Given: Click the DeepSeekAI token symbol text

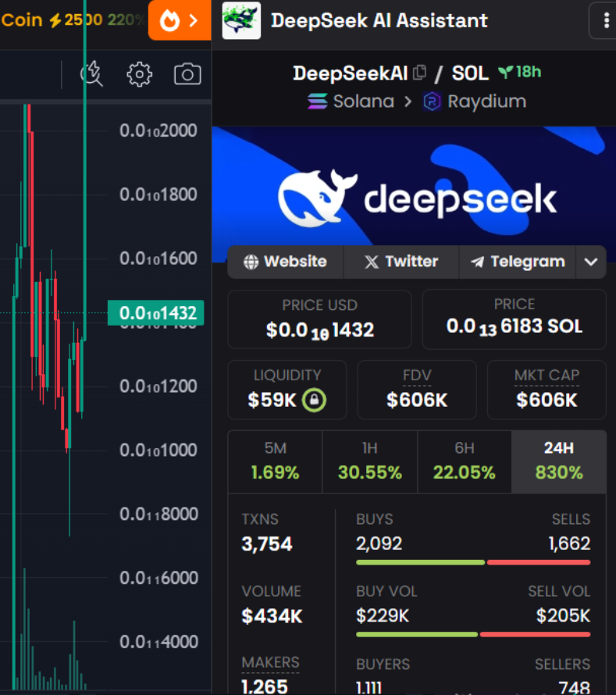Looking at the screenshot, I should [x=350, y=73].
